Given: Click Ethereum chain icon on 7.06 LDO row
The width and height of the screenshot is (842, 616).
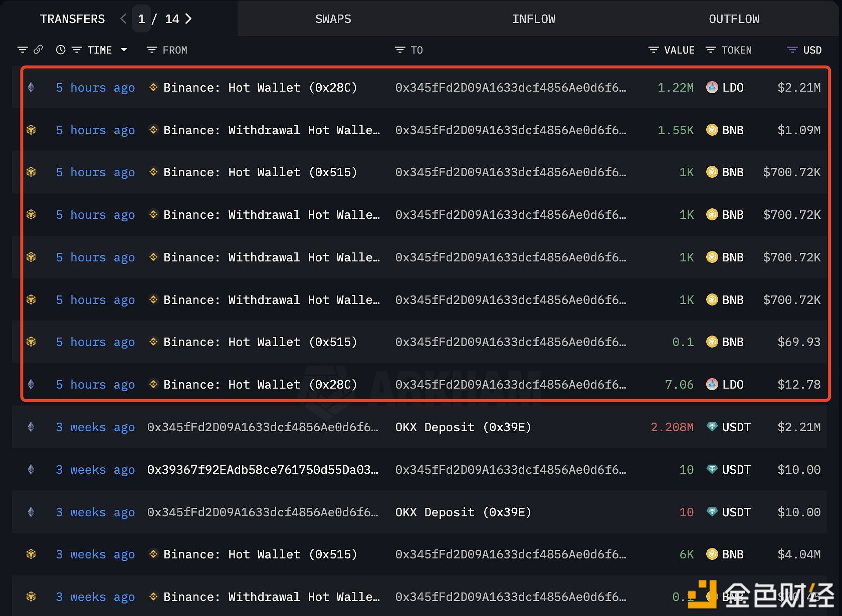Looking at the screenshot, I should pyautogui.click(x=31, y=385).
